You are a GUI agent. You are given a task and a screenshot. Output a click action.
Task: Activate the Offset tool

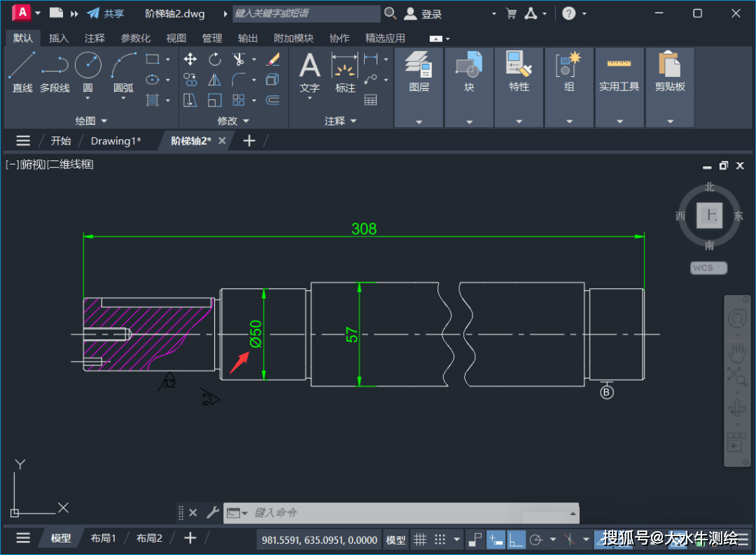pyautogui.click(x=273, y=100)
